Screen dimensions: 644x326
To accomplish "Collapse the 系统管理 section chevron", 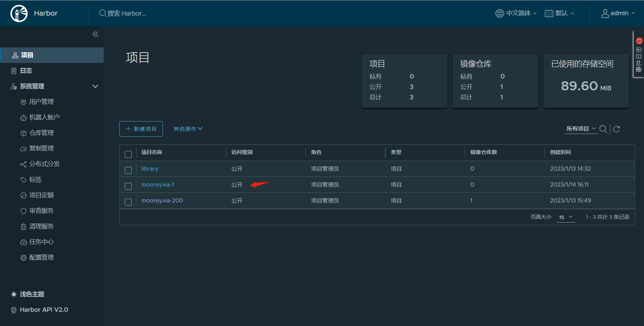I will coord(95,86).
